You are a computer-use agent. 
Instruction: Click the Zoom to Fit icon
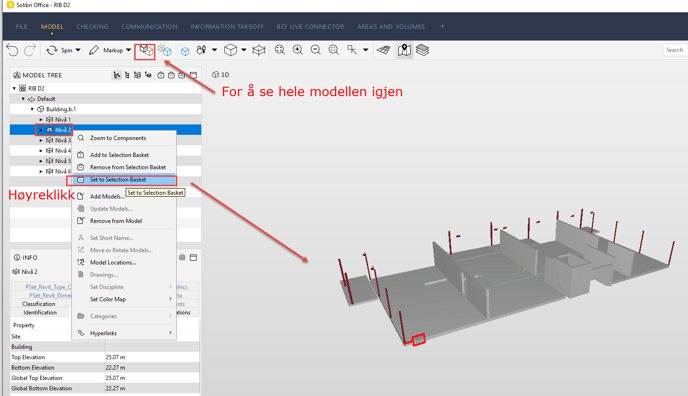coord(280,50)
